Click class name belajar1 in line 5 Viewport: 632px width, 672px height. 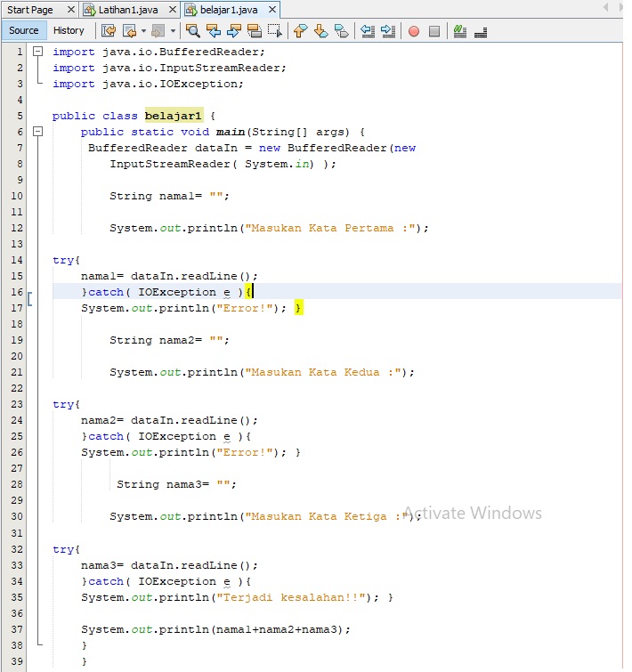coord(174,116)
